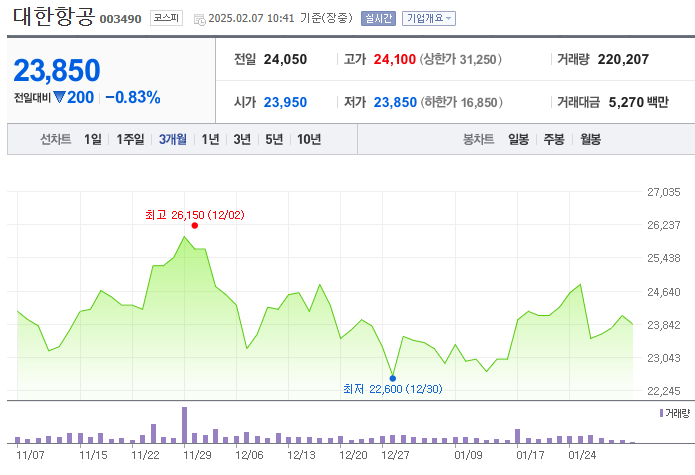Click the 거래량 220,207 value

pos(623,59)
